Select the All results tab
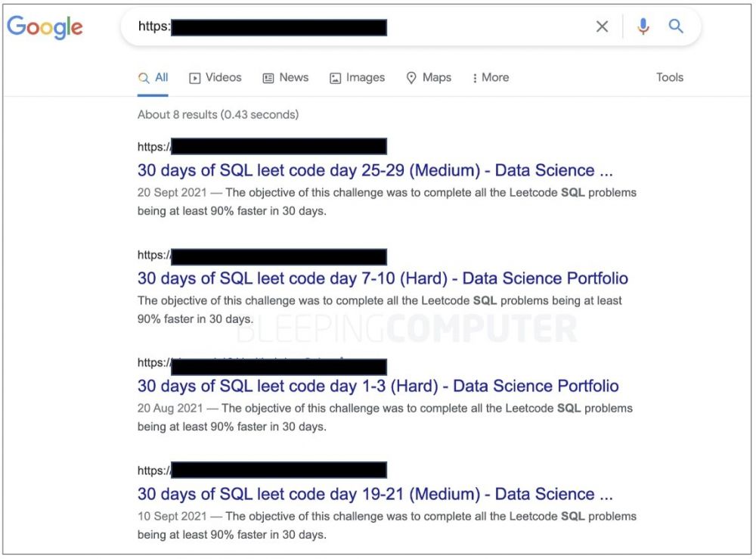 tap(153, 78)
